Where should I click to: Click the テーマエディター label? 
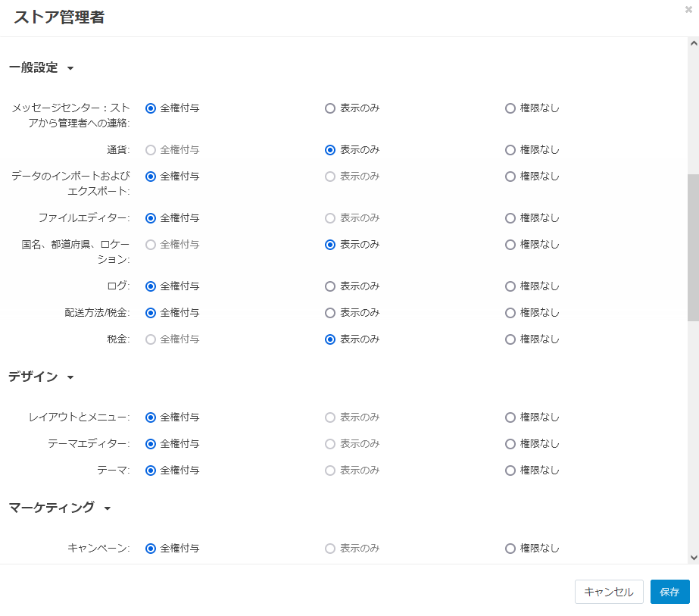pos(89,443)
